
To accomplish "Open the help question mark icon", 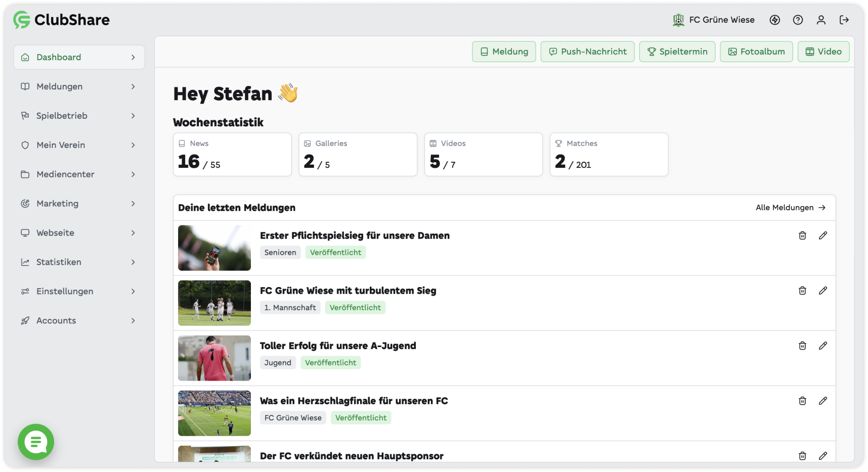I will coord(798,20).
